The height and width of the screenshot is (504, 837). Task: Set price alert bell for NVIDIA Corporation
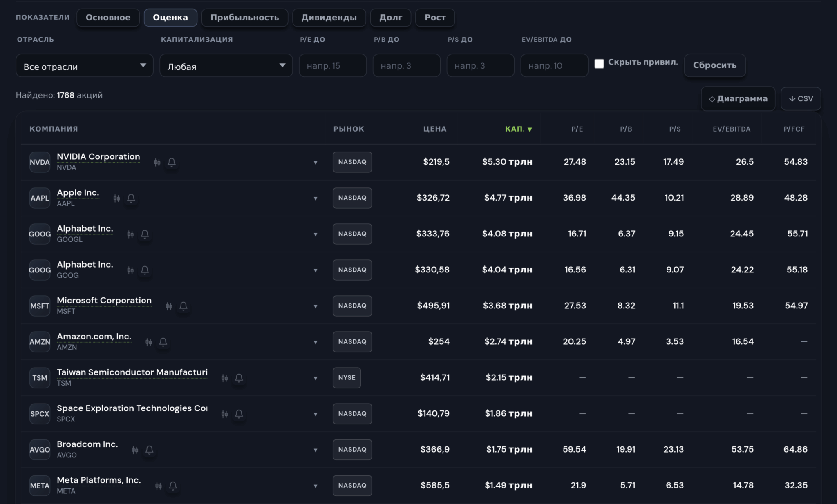[x=172, y=162]
